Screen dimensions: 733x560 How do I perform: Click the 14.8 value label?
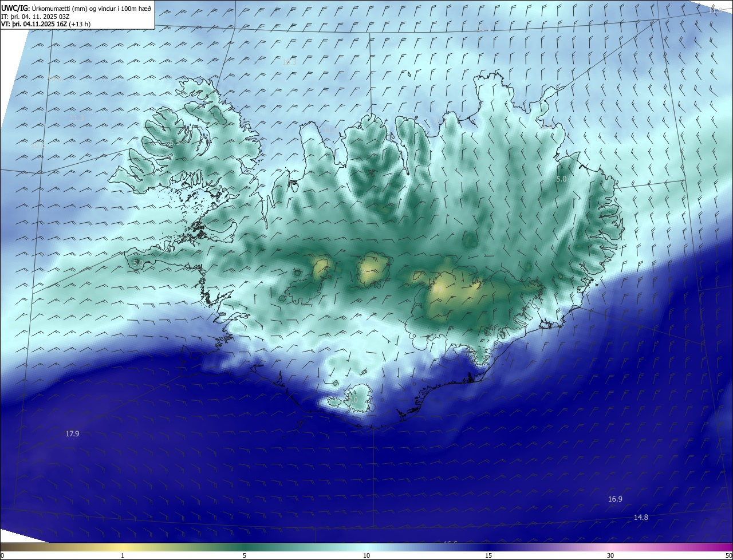[641, 517]
